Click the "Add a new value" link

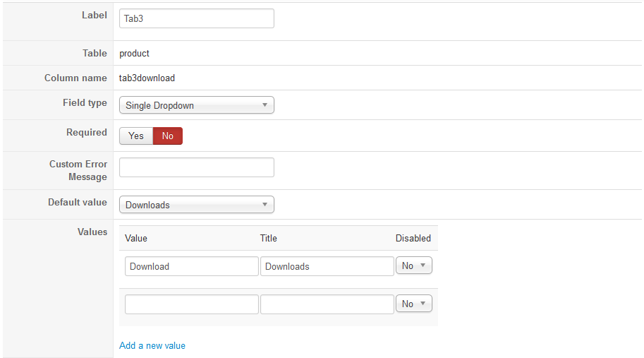point(152,345)
